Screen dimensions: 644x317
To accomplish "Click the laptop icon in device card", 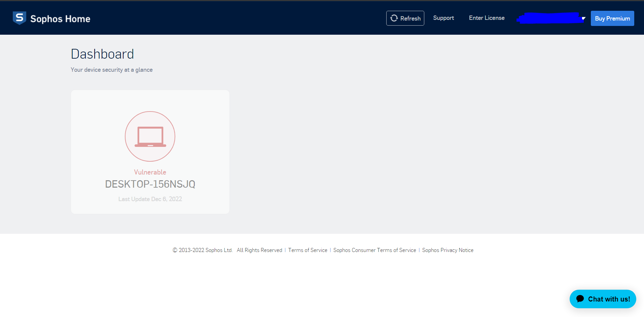I will [x=150, y=136].
